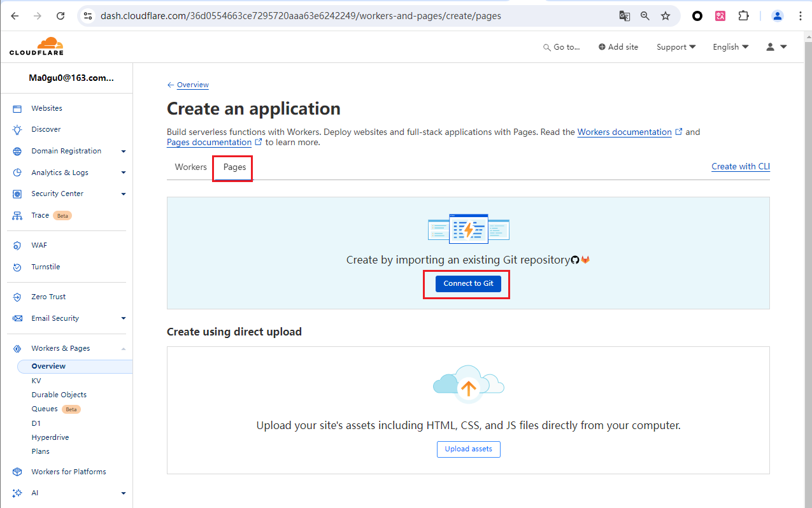Open the zoom magnifier icon in address bar
Viewport: 812px width, 508px height.
click(645, 16)
